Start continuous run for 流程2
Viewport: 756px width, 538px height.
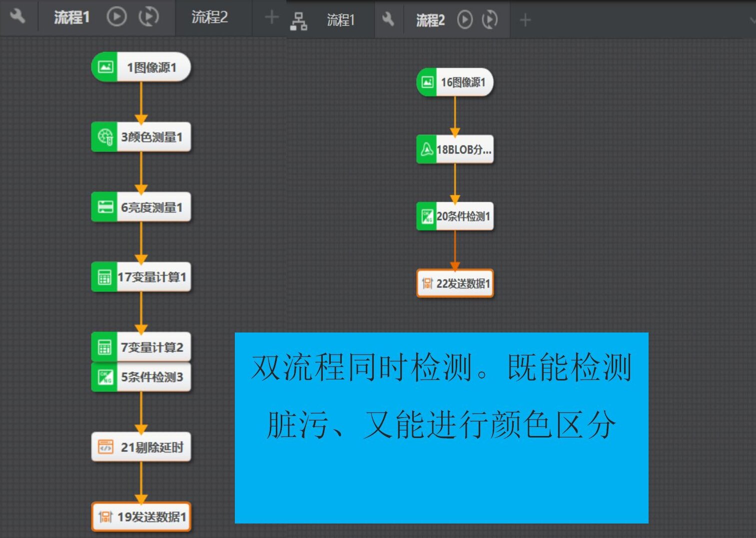tap(490, 20)
